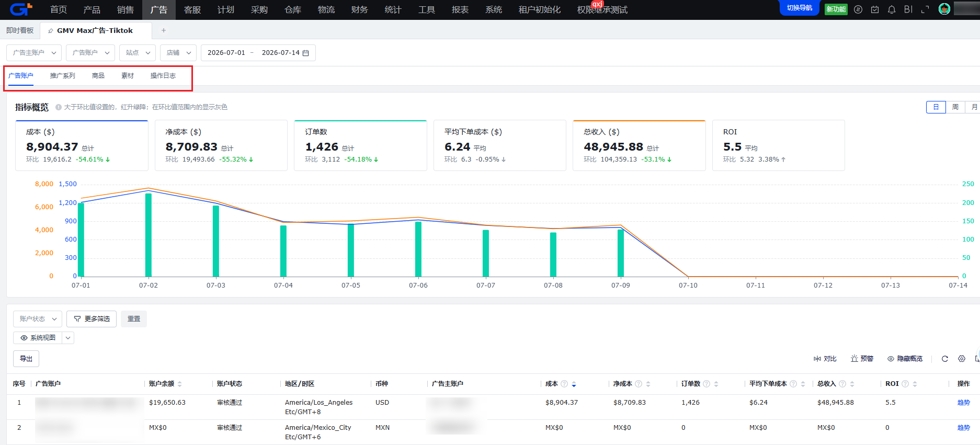The height and width of the screenshot is (445, 980).
Task: Switch to the 推广系列 tab
Action: tap(63, 76)
